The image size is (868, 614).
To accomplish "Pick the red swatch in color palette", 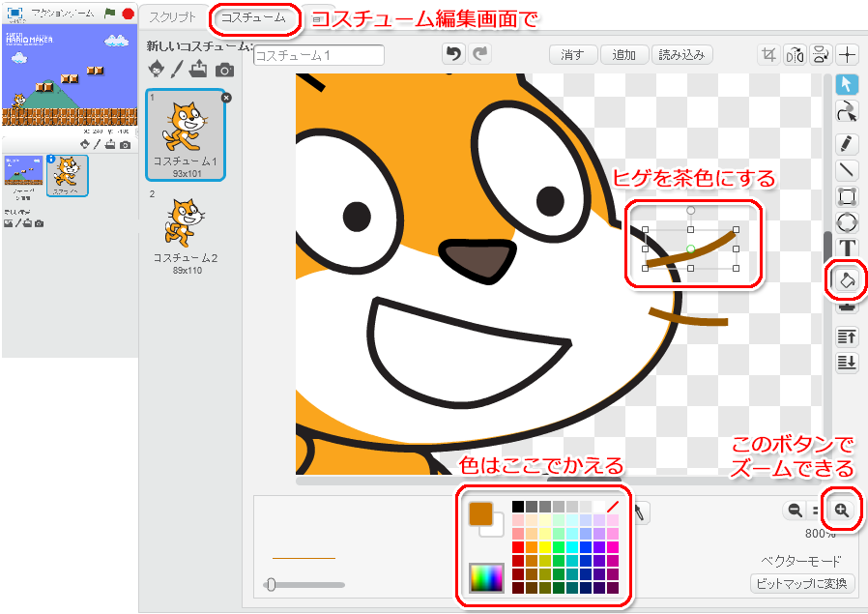I will point(517,547).
